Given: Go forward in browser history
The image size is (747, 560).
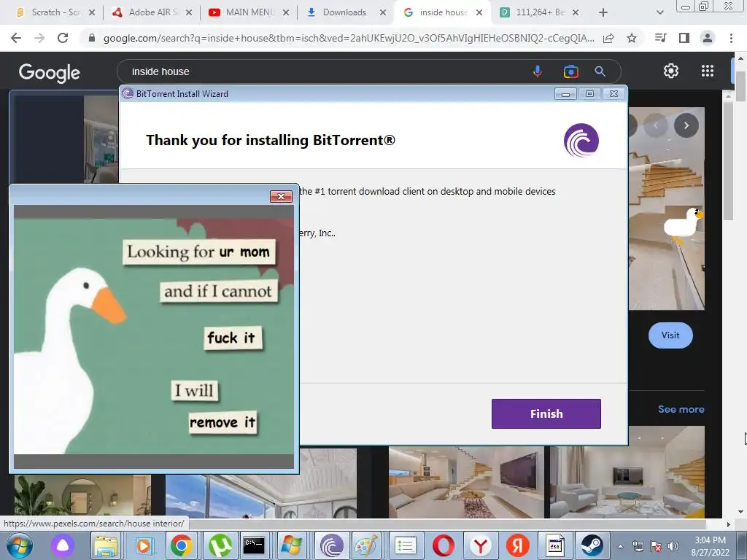Looking at the screenshot, I should coord(39,38).
